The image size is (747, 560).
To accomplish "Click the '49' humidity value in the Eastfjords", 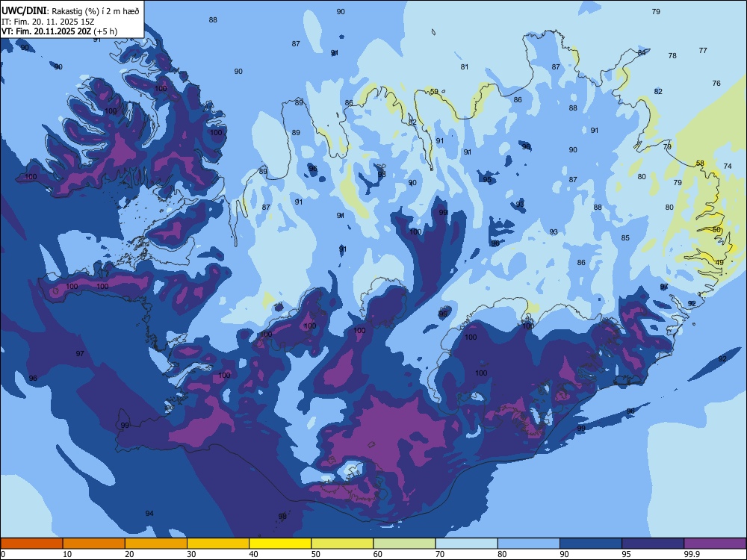I will coord(719,262).
